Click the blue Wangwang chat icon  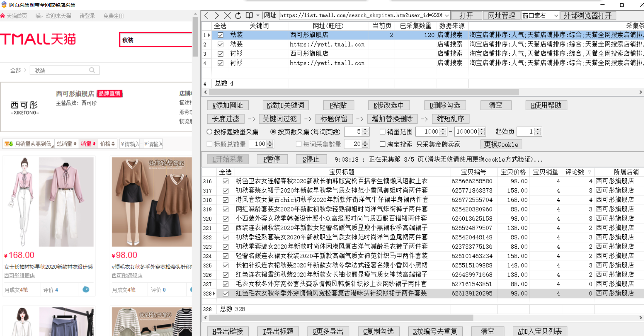coord(86,289)
